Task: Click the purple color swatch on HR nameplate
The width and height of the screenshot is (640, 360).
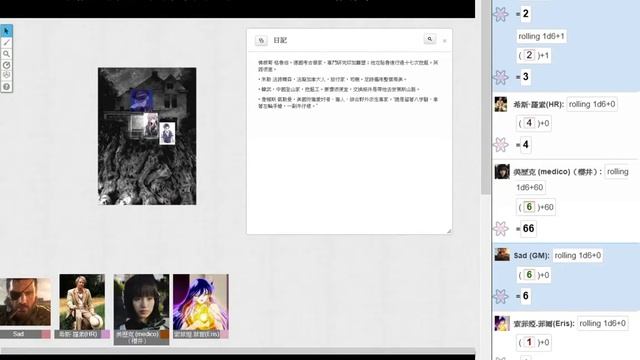Action: 105,334
